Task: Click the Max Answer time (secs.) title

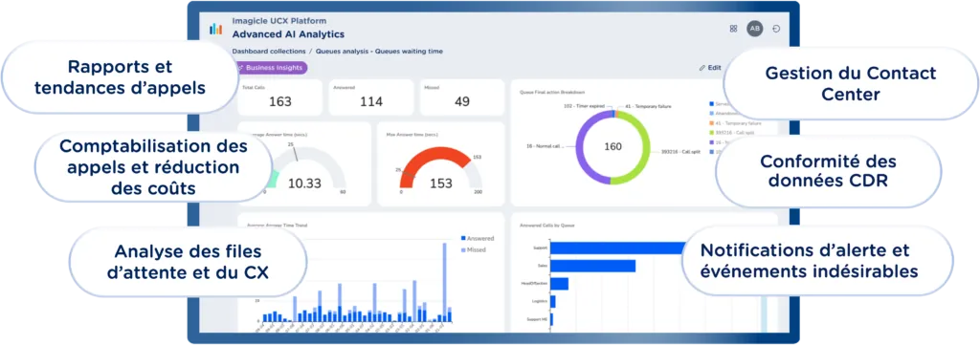Action: 412,134
